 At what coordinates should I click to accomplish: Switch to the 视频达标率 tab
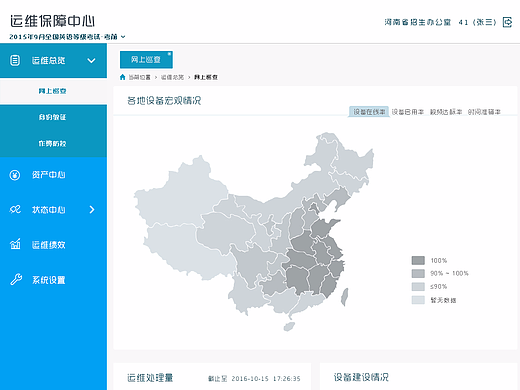pos(446,112)
